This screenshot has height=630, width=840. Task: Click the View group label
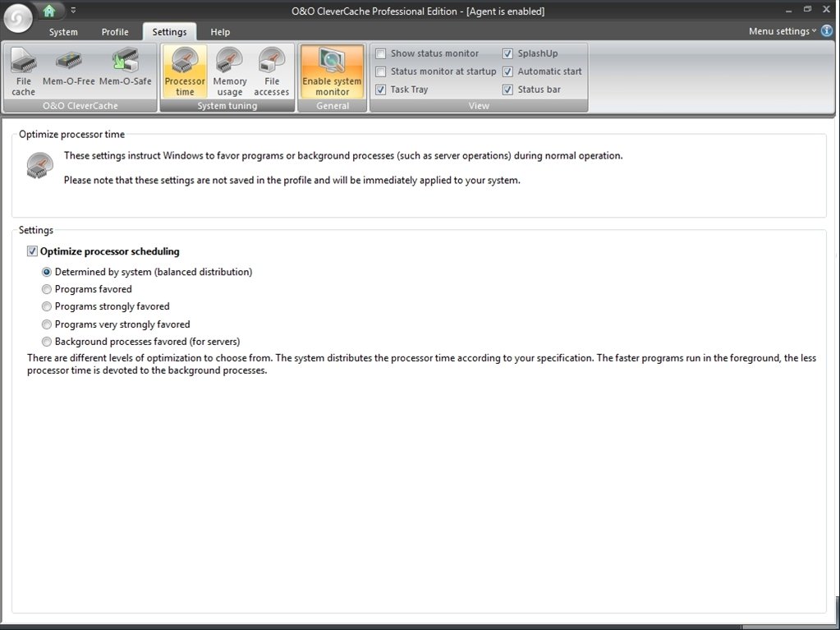tap(479, 105)
